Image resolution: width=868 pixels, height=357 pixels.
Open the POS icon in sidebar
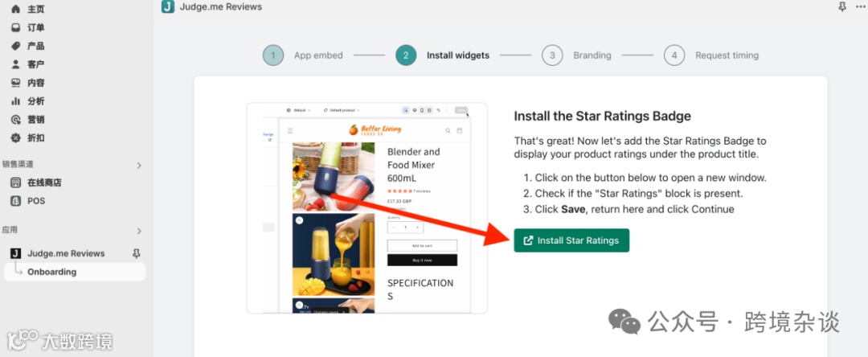point(16,201)
